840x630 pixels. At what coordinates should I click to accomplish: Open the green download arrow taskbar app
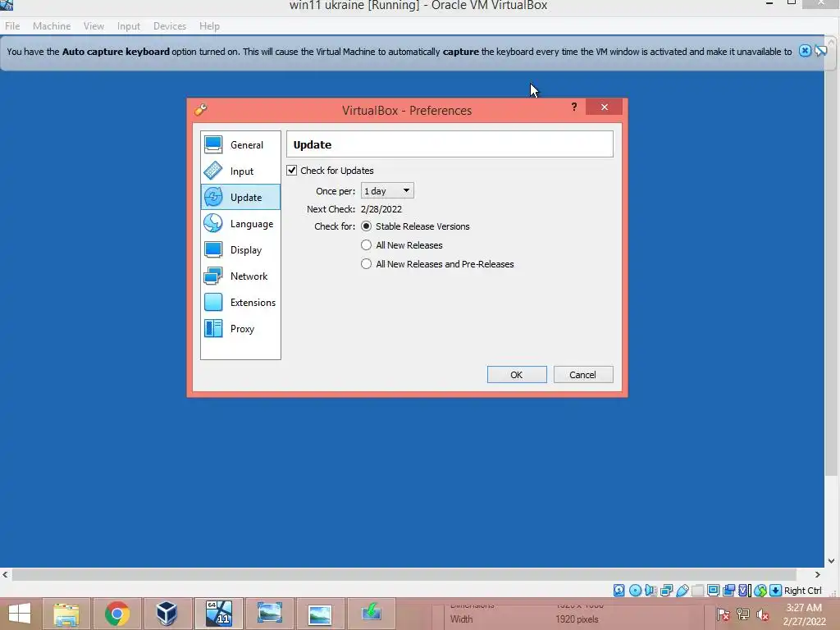[x=372, y=614]
